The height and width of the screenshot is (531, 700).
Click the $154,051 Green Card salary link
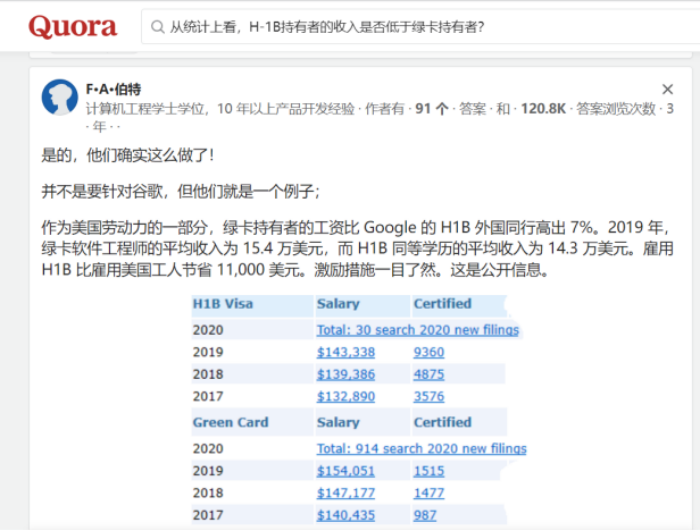point(345,471)
